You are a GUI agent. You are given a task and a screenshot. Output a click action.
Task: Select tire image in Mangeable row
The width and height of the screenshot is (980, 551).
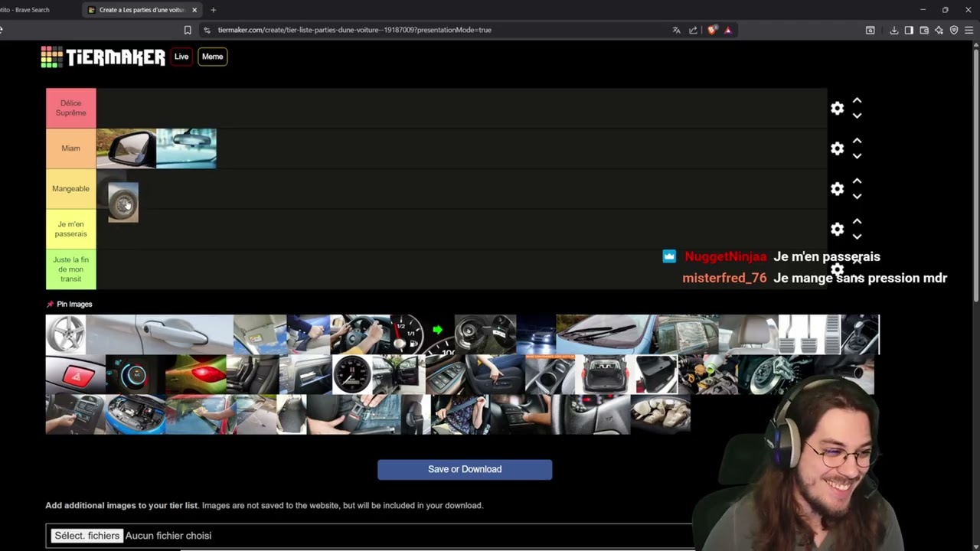123,202
